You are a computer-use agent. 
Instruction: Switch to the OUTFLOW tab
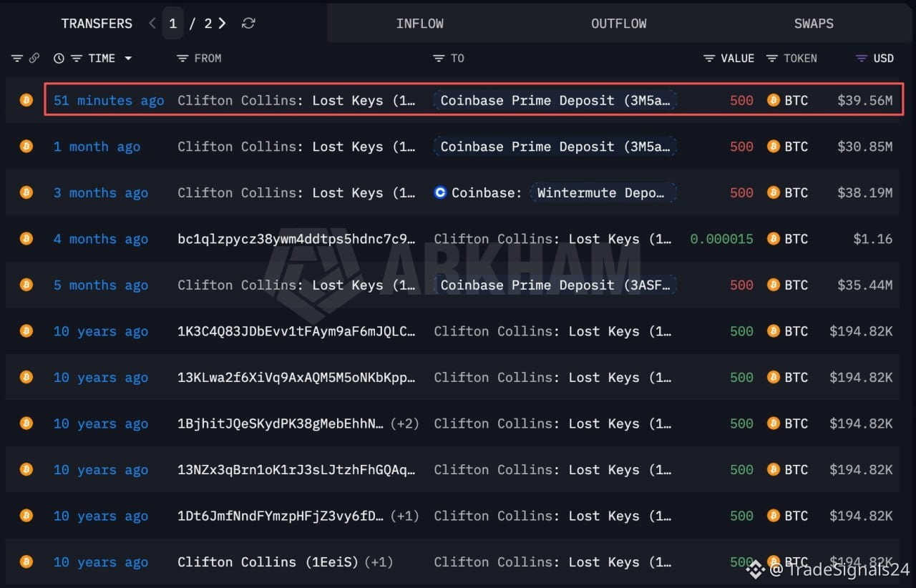(619, 24)
